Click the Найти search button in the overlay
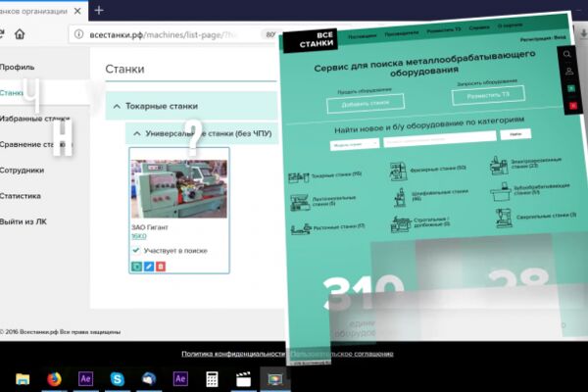The height and width of the screenshot is (392, 588). pyautogui.click(x=515, y=134)
